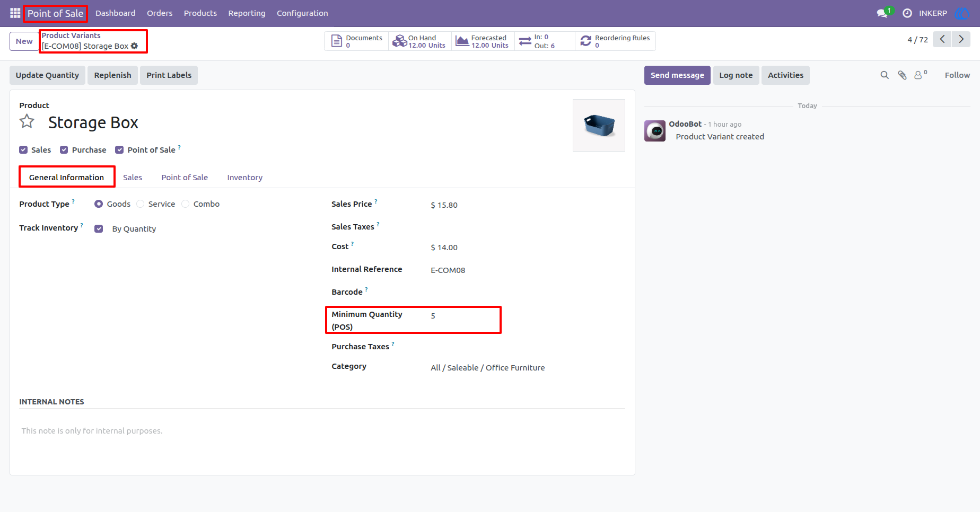Toggle Track Inventory checkbox
The height and width of the screenshot is (512, 980).
tap(99, 229)
